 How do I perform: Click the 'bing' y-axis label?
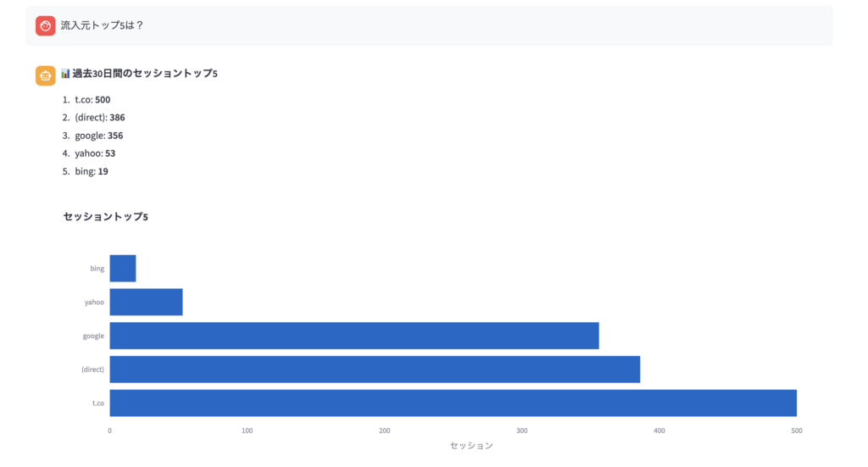tap(97, 269)
